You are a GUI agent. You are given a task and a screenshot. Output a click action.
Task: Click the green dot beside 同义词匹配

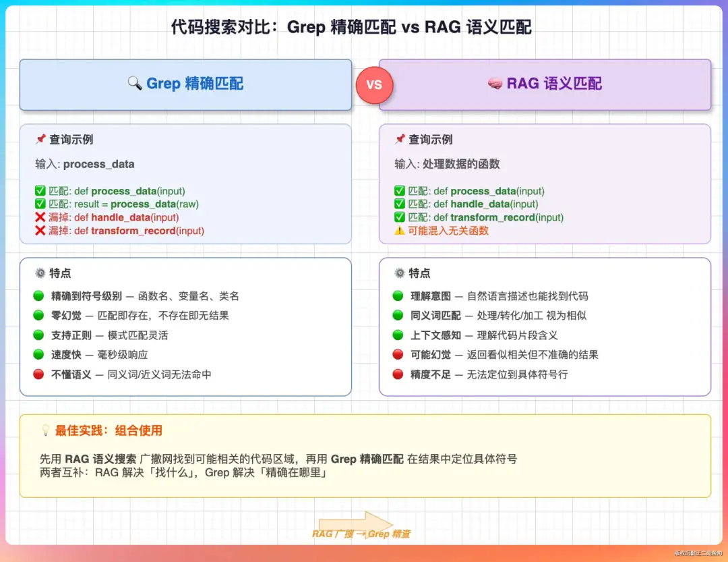pos(398,315)
